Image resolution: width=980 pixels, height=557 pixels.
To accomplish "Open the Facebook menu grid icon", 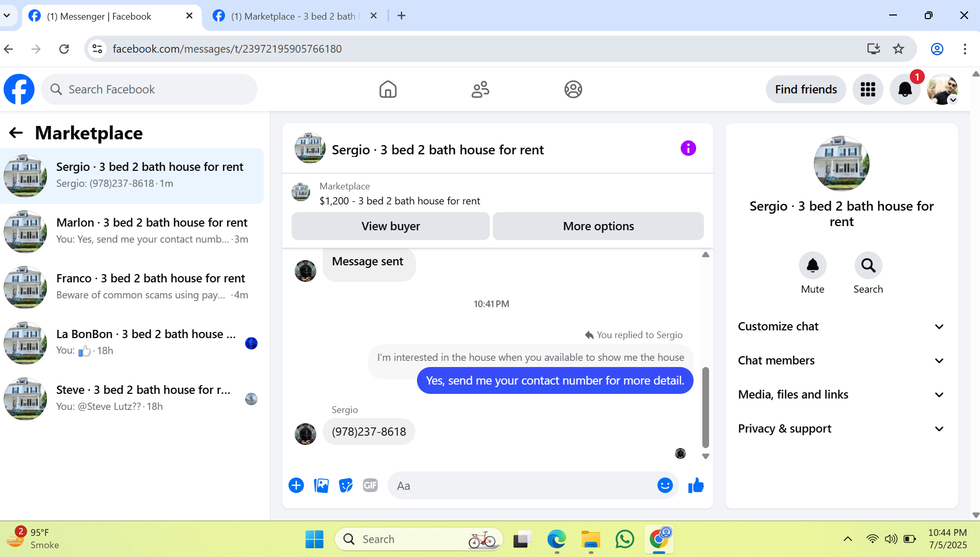I will (x=868, y=89).
